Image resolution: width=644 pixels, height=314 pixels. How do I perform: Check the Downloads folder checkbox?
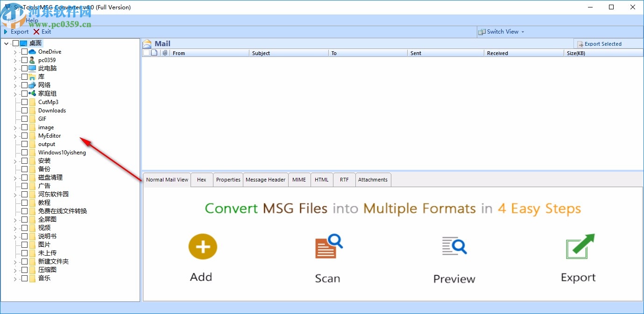click(x=24, y=110)
